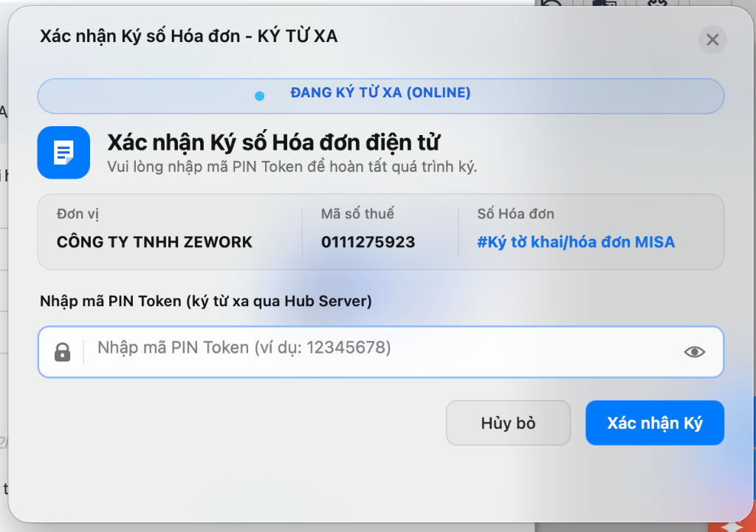Select the company name CÔNG TY TNHH ZEWORK

(x=154, y=242)
